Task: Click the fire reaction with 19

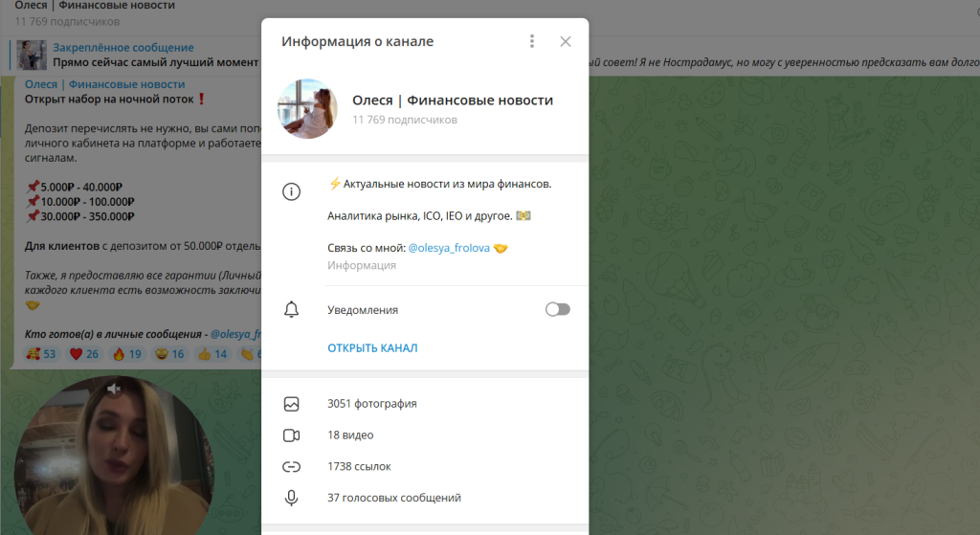Action: [127, 354]
